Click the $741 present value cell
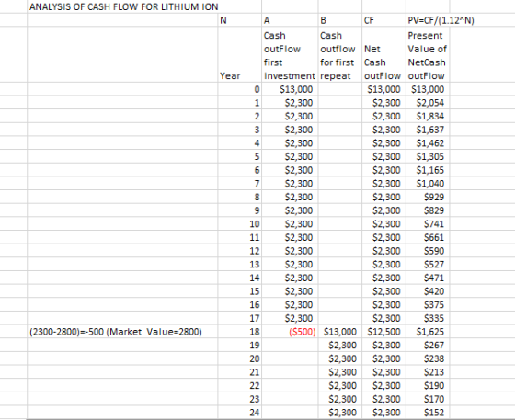The width and height of the screenshot is (515, 420). click(x=428, y=223)
